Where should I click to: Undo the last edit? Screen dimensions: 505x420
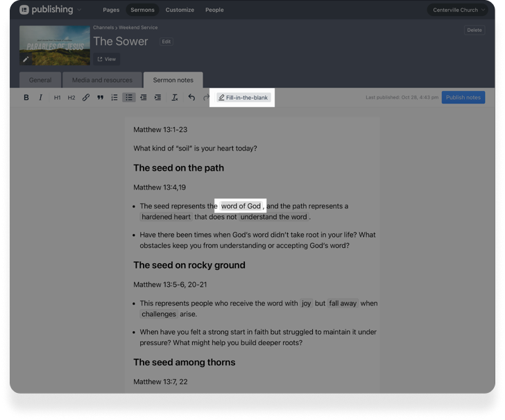(191, 97)
